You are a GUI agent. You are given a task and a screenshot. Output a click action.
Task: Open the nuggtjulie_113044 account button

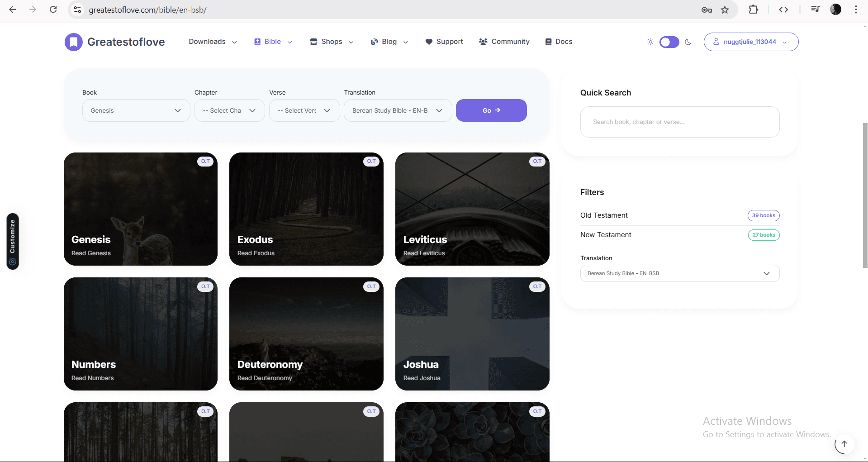(750, 42)
